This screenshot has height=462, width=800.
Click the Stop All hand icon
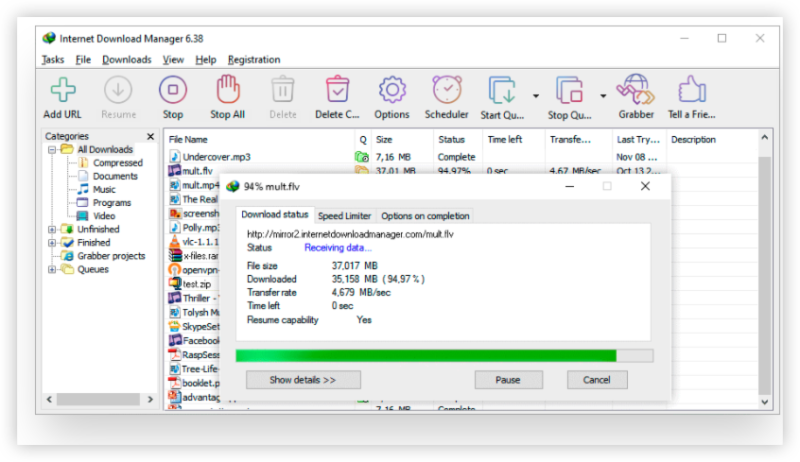[x=228, y=89]
